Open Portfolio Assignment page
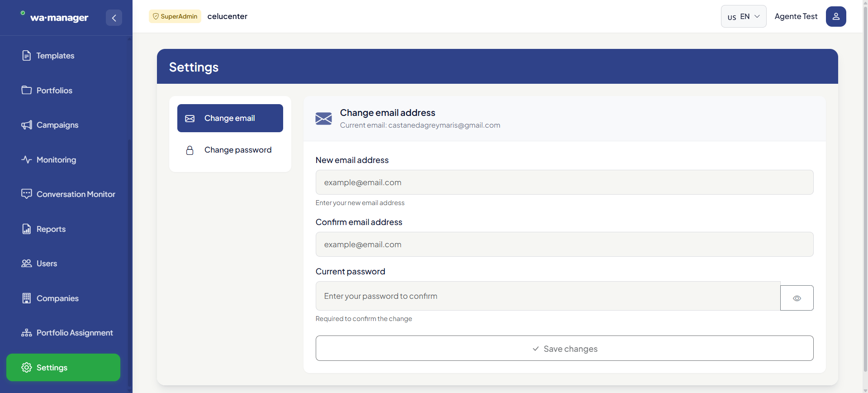This screenshot has height=393, width=868. (63, 333)
